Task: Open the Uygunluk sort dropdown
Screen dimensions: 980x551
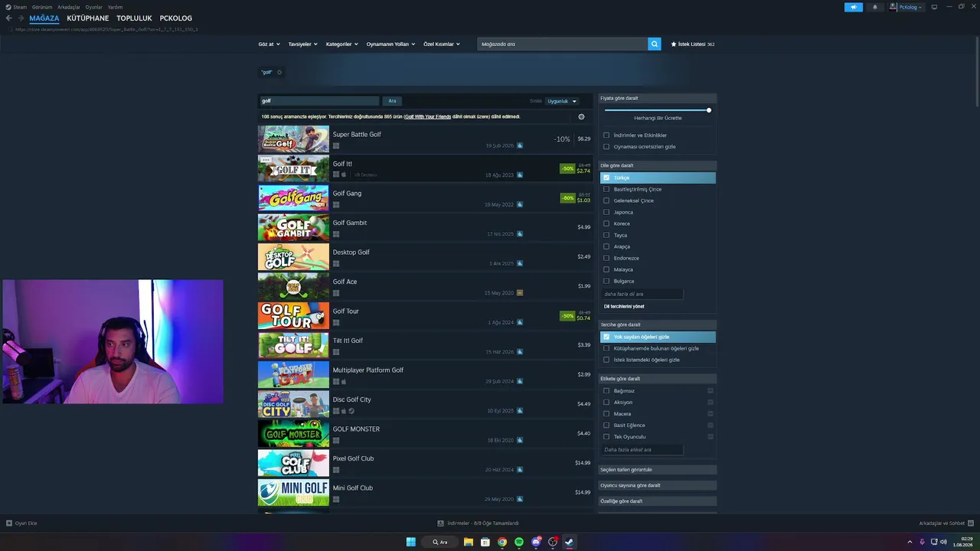Action: [561, 101]
